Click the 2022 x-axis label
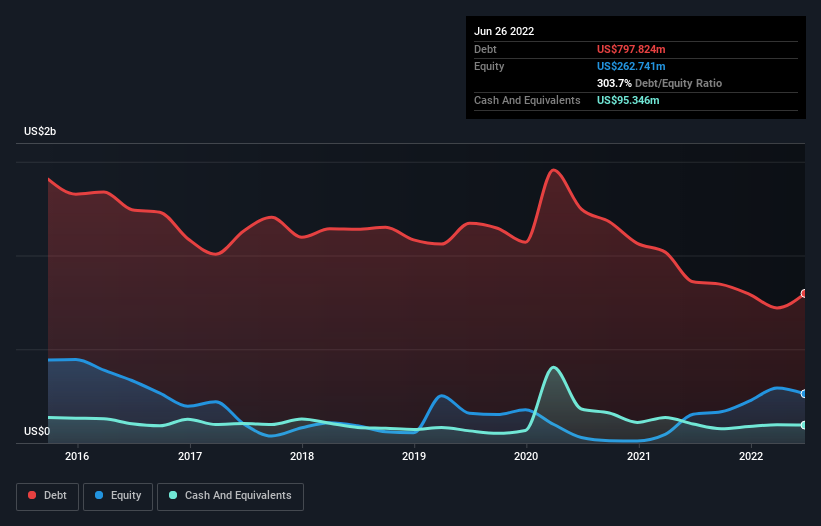The height and width of the screenshot is (526, 821). pyautogui.click(x=751, y=456)
